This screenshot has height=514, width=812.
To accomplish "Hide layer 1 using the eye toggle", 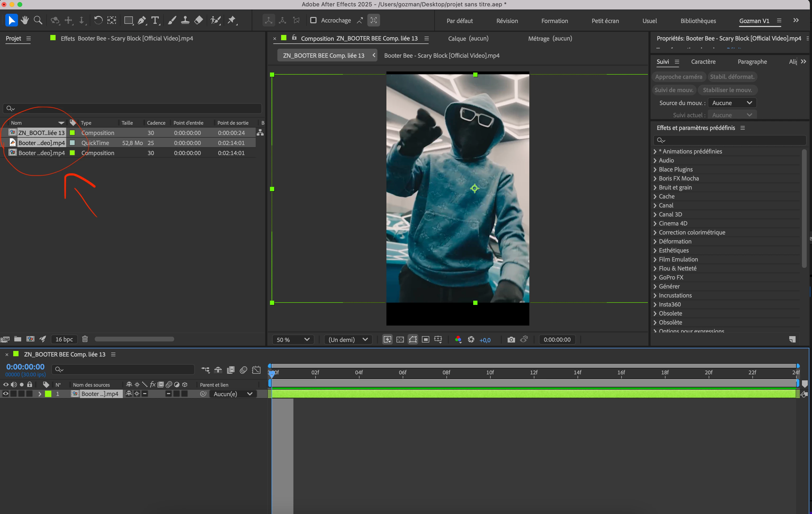I will pos(5,394).
